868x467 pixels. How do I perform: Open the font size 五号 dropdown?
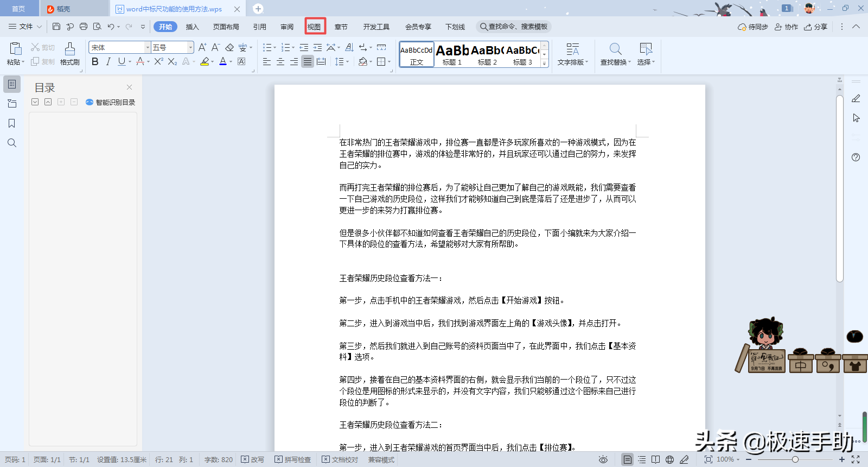pos(190,48)
